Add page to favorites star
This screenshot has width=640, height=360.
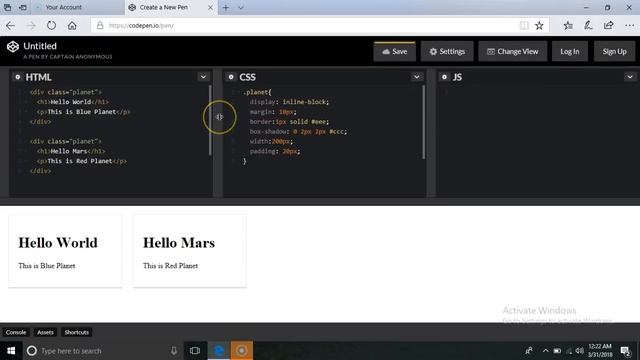coord(539,25)
